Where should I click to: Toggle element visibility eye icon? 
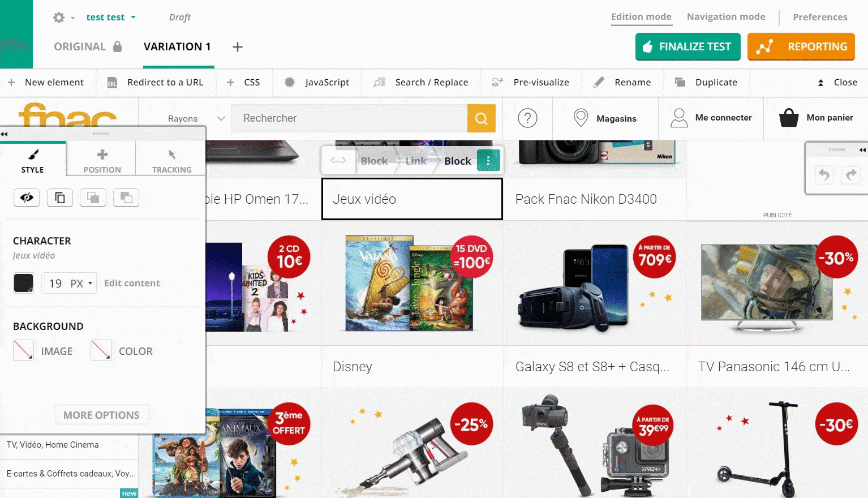(x=27, y=198)
